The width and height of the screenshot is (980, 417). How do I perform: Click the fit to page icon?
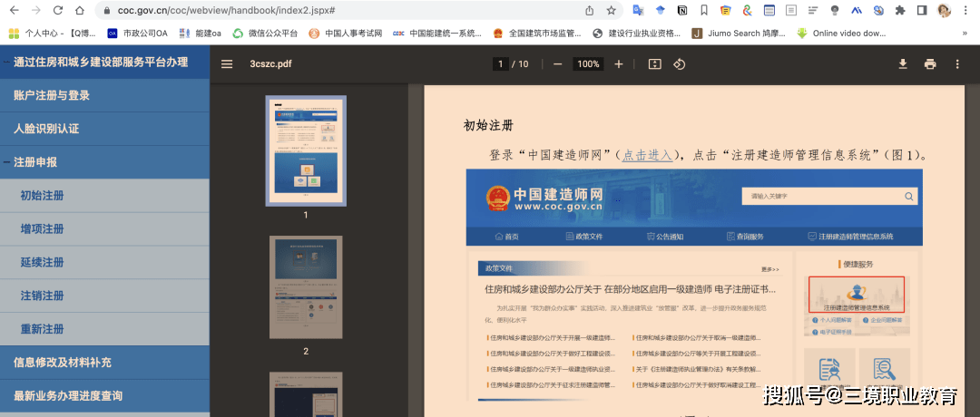(655, 64)
